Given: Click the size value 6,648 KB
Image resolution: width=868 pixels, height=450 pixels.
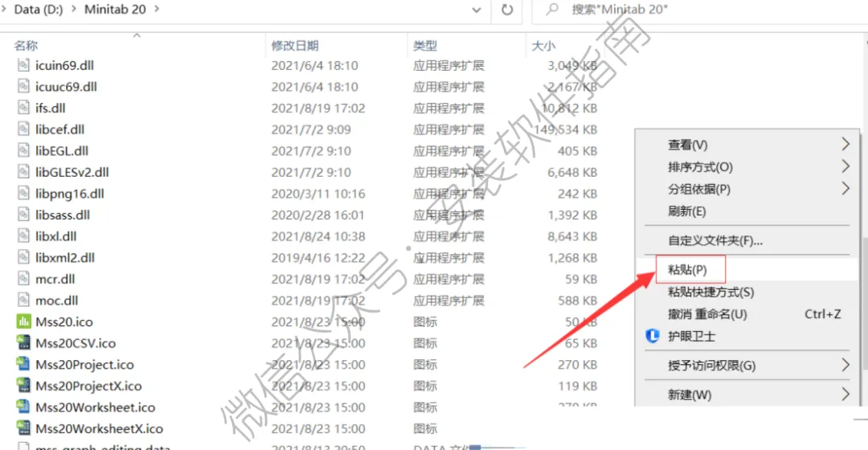Looking at the screenshot, I should tap(572, 172).
